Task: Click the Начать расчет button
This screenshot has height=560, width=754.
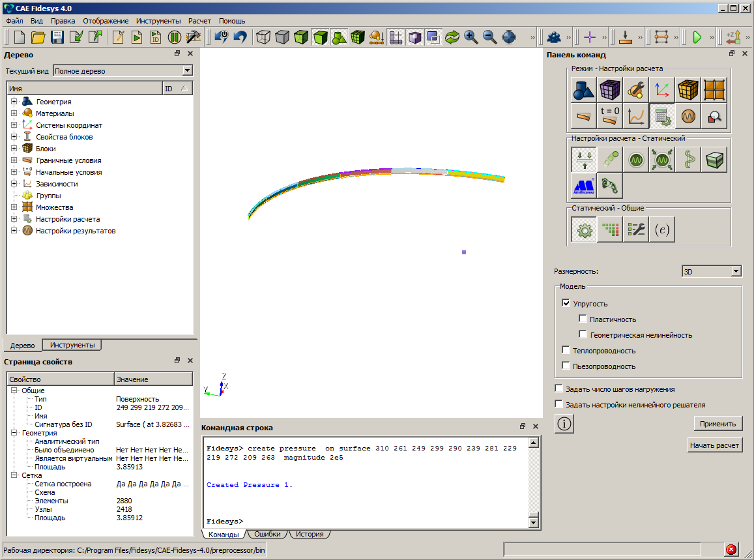Action: [x=714, y=445]
